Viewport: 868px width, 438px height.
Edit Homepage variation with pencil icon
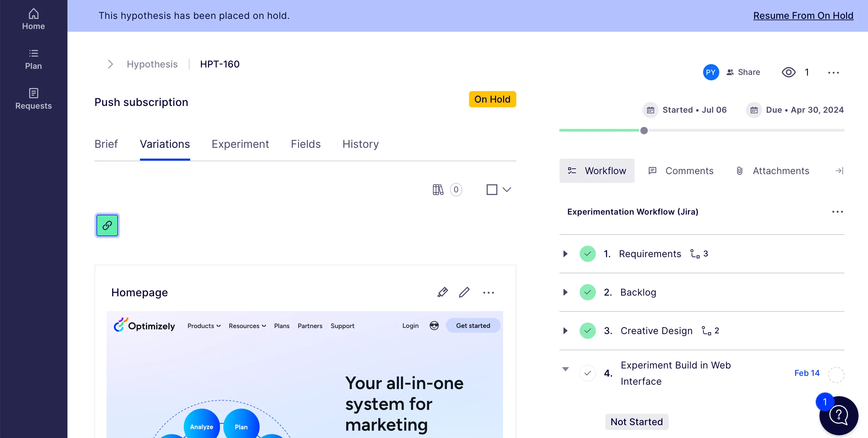464,292
